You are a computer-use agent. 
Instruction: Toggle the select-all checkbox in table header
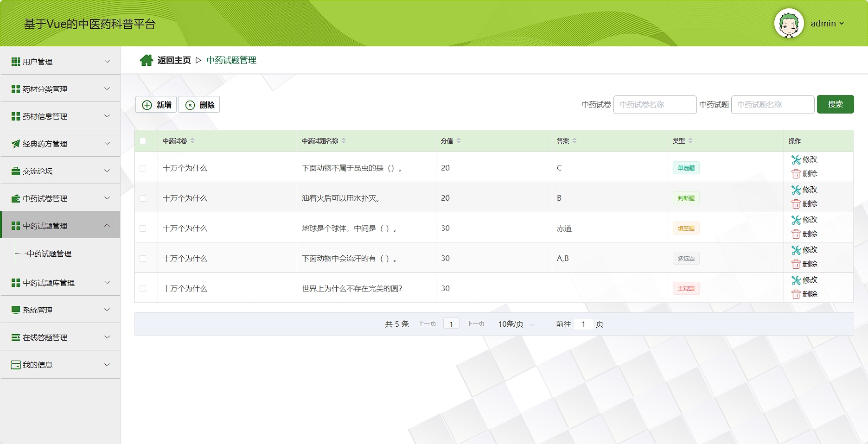point(143,141)
